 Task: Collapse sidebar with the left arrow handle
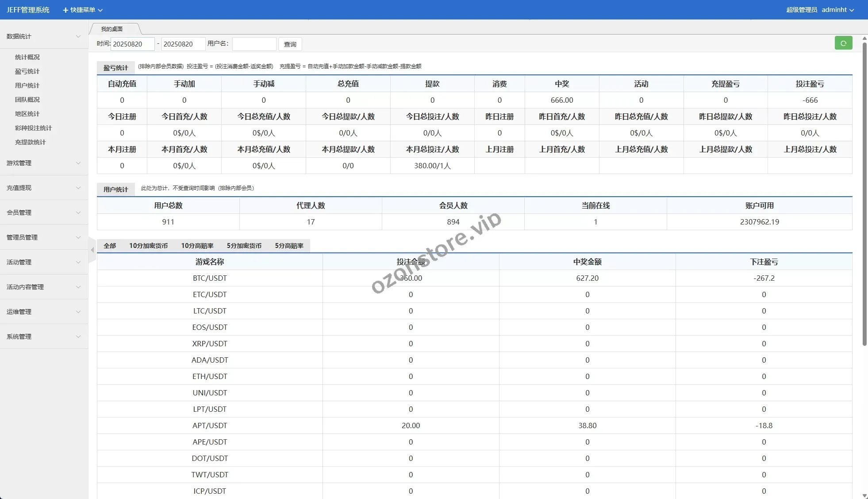point(92,250)
